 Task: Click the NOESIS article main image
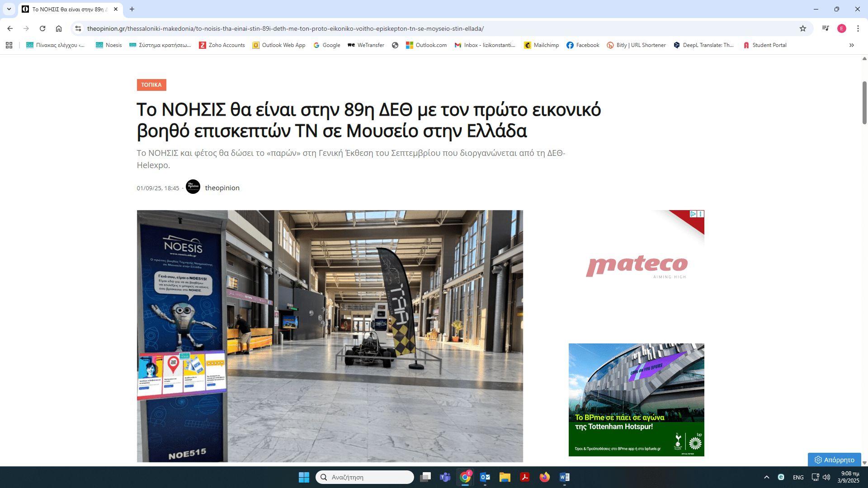tap(330, 336)
